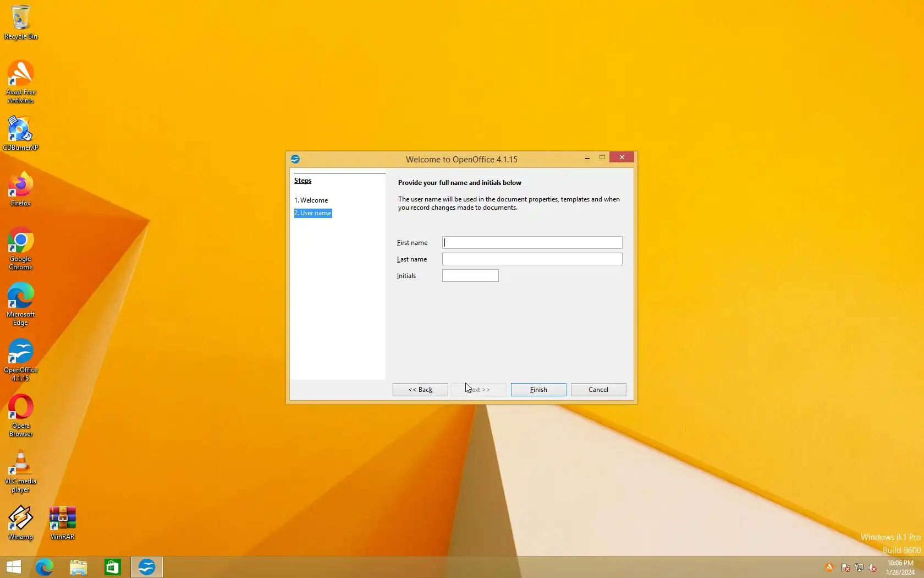This screenshot has width=924, height=578.
Task: Click the First name input field
Action: [x=532, y=242]
